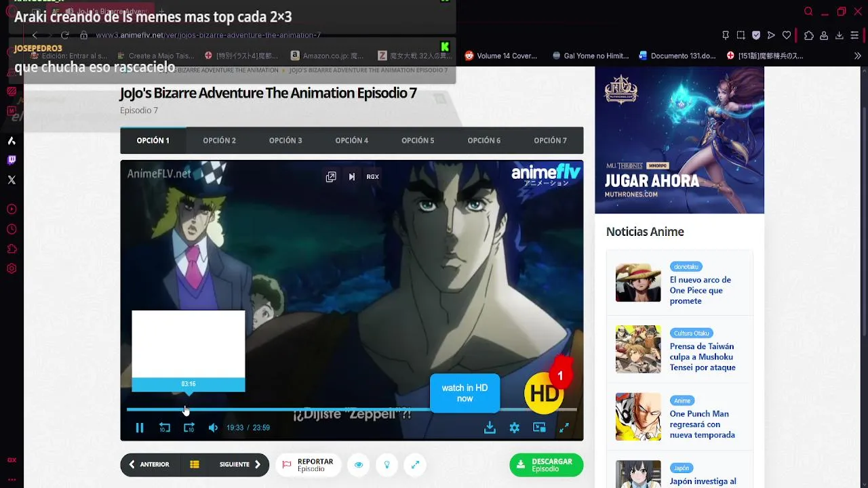Viewport: 868px width, 488px height.
Task: Go to SIGUIENTE episode
Action: pyautogui.click(x=240, y=464)
